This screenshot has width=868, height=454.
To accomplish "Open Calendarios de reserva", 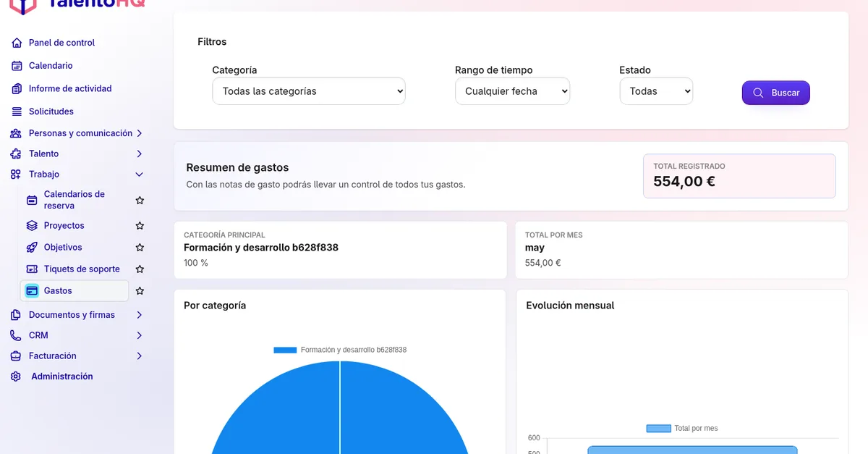I will coord(75,200).
